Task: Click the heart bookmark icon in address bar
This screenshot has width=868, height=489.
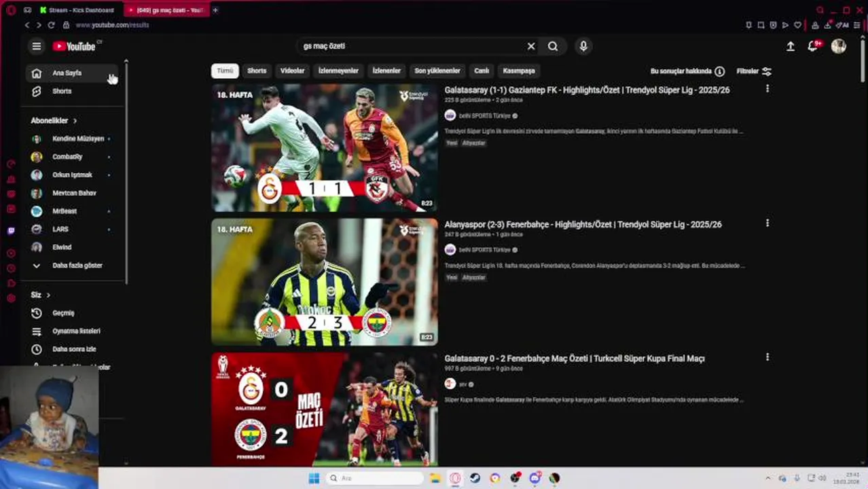Action: coord(797,25)
